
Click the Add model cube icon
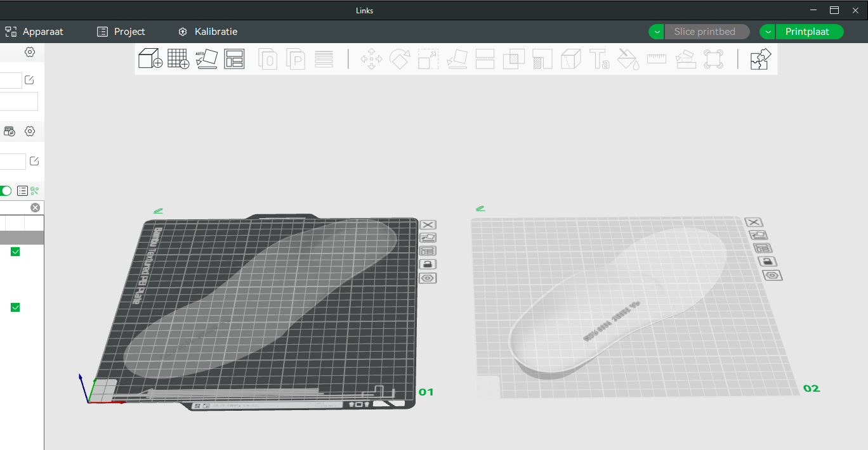[x=150, y=58]
